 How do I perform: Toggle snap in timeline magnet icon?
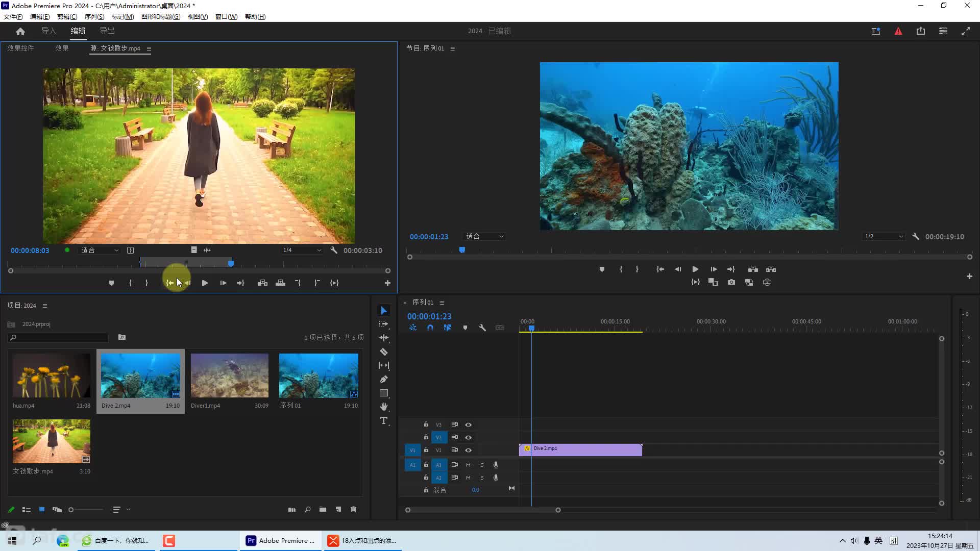430,328
